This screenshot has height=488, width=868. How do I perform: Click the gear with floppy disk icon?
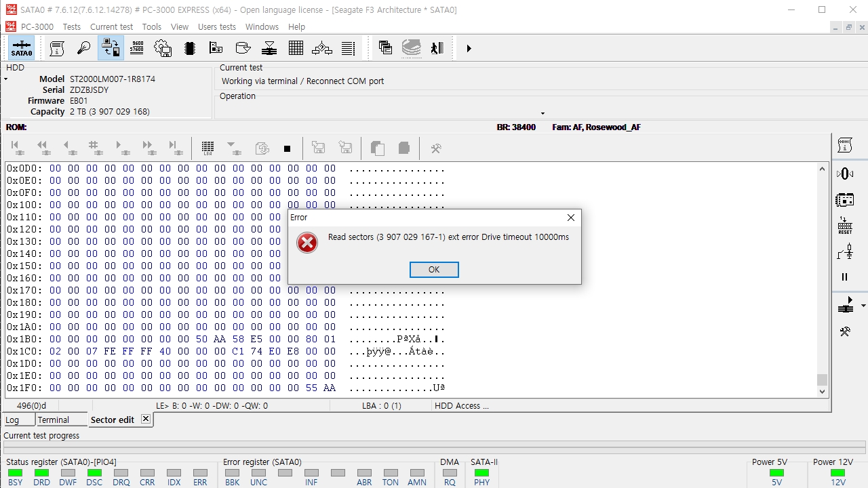[163, 48]
